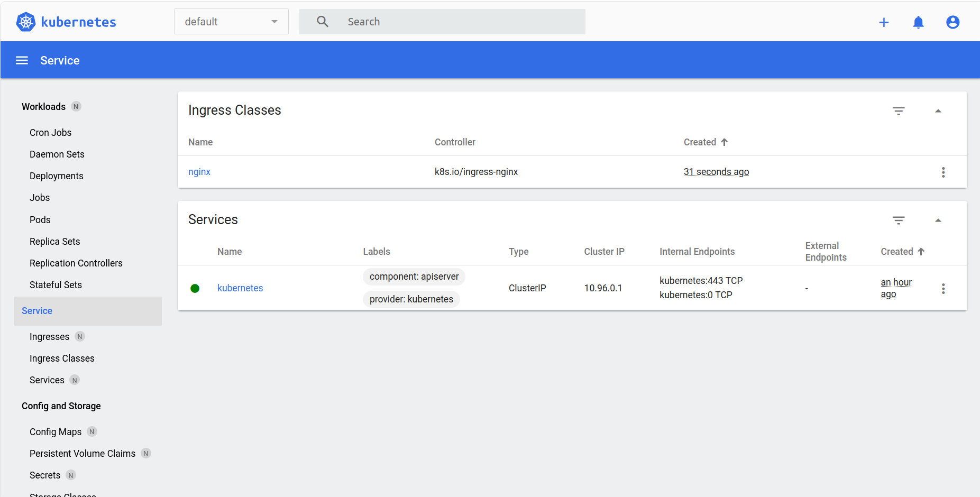Click the Ingress Classes card title
The height and width of the screenshot is (497, 980).
click(x=235, y=110)
